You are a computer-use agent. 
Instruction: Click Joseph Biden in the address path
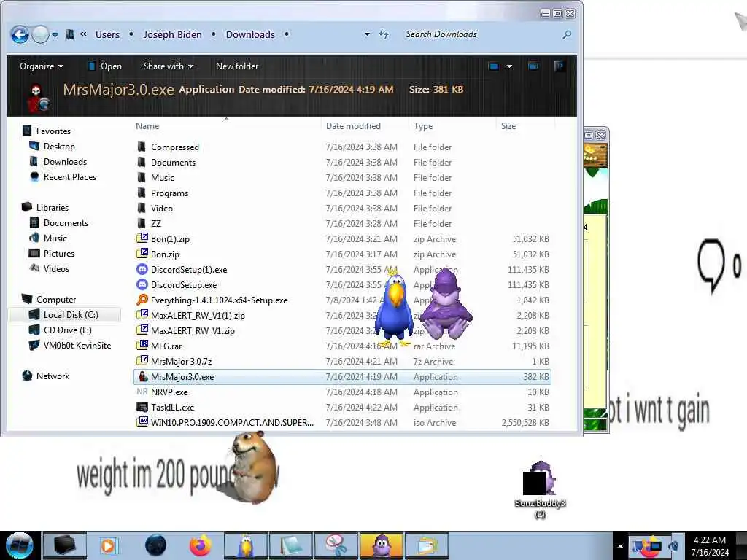(172, 35)
